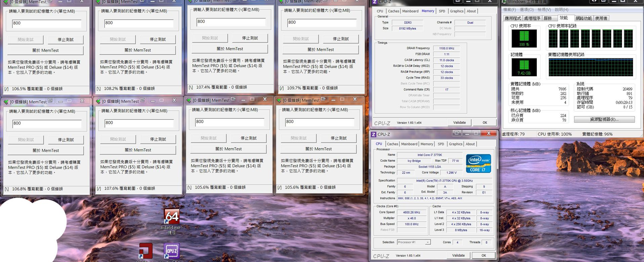Click the Multiplier value x 46.0

(412, 218)
